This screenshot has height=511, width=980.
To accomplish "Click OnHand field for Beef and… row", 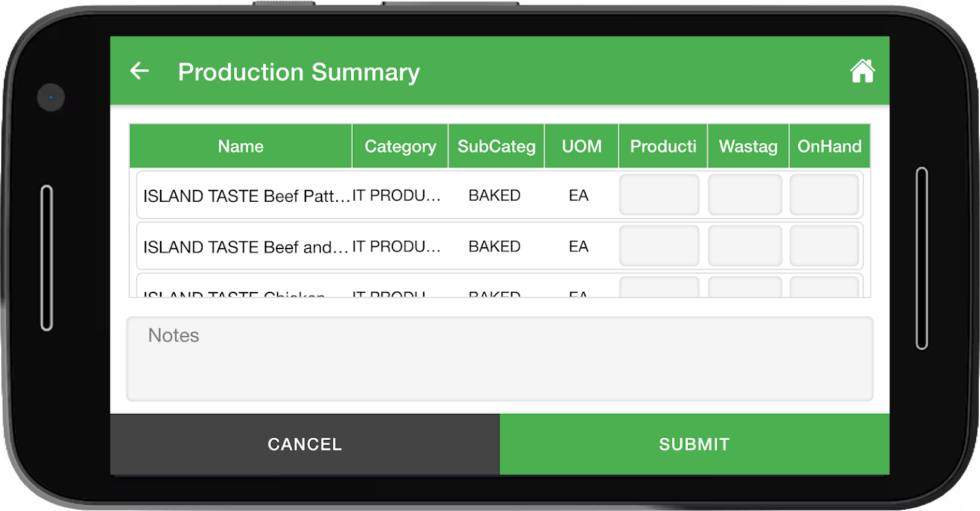I will [x=824, y=246].
